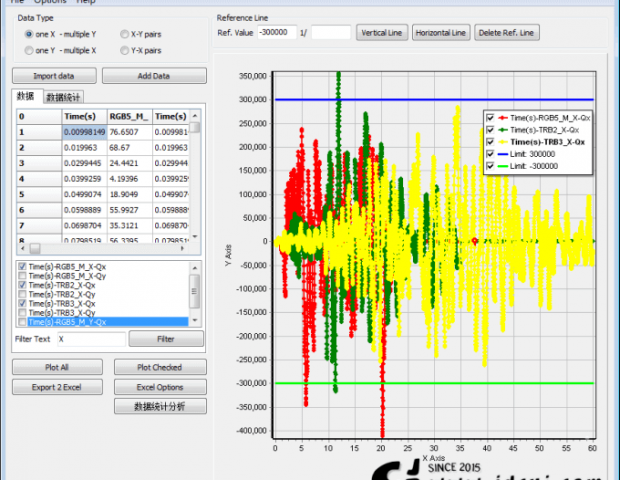Viewport: 620px width, 480px height.
Task: Click the red RGB5_M_X-Qx legend marker
Action: [x=504, y=118]
